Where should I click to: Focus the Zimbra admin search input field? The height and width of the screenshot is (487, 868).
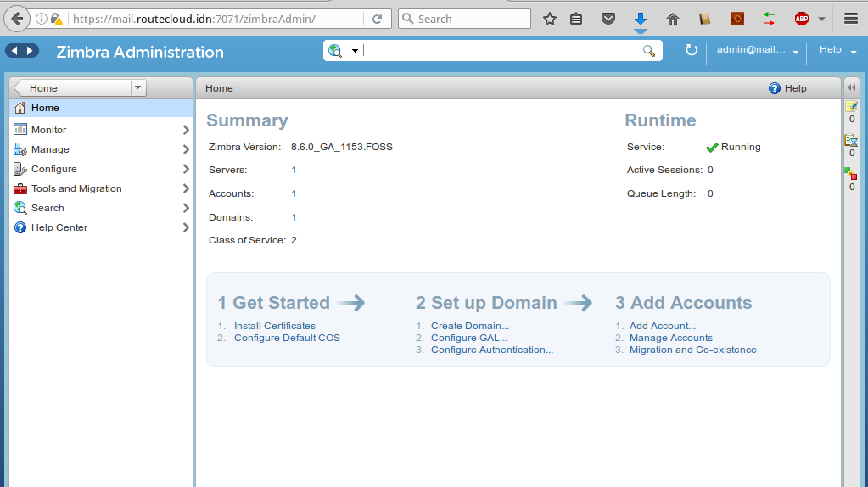501,51
